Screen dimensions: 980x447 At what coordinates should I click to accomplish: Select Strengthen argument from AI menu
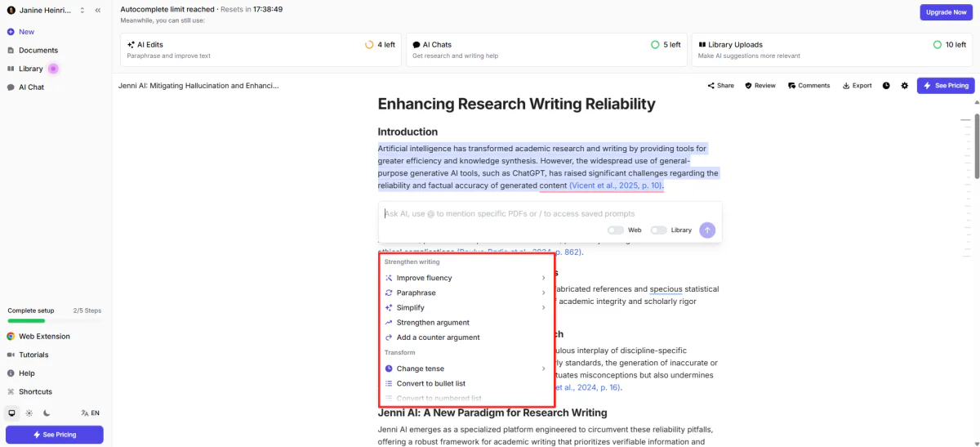pos(433,323)
